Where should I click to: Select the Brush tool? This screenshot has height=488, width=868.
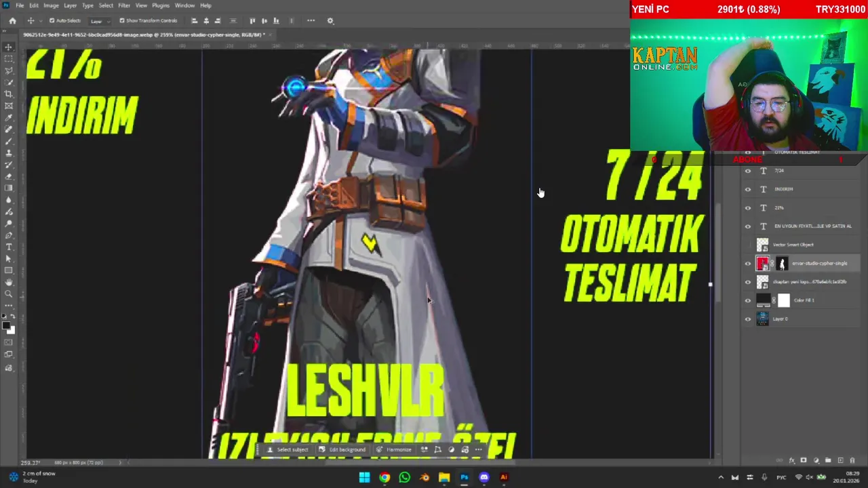9,141
